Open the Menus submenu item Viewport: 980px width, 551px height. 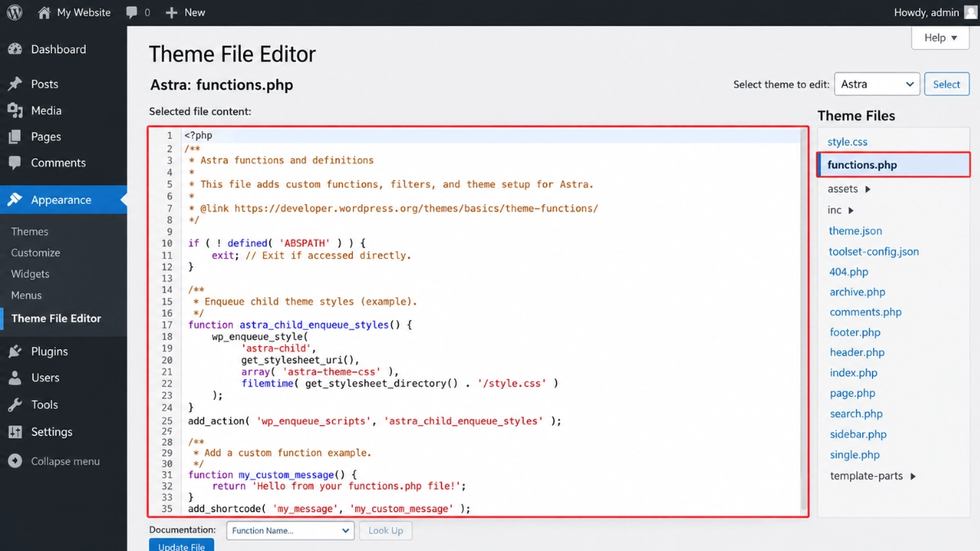click(26, 295)
